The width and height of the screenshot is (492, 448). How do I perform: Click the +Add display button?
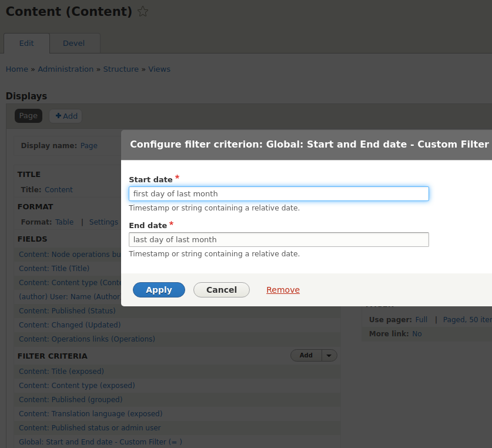point(65,116)
